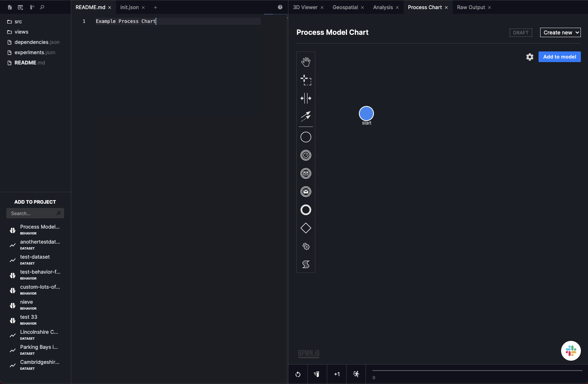Open the BPMN.io link watermark
The image size is (588, 384).
tap(309, 353)
